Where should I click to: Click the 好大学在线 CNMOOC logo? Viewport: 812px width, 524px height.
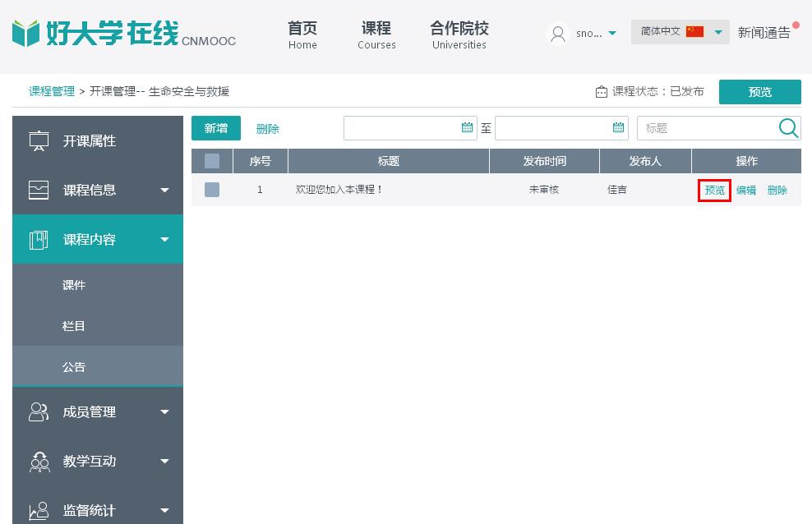pos(123,34)
